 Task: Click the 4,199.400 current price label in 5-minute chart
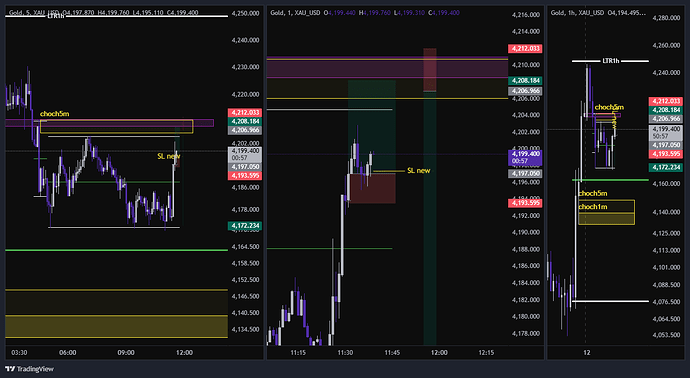coord(245,154)
